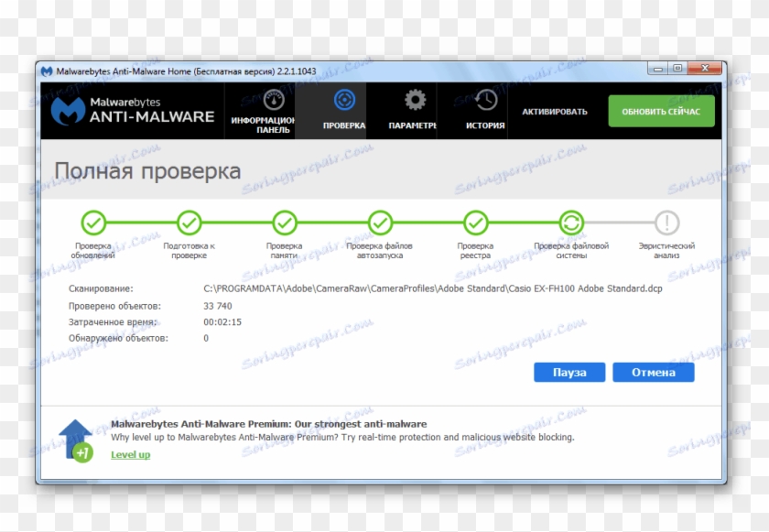
Task: Open the Информационная панель dashboard gauge icon
Action: 273,101
